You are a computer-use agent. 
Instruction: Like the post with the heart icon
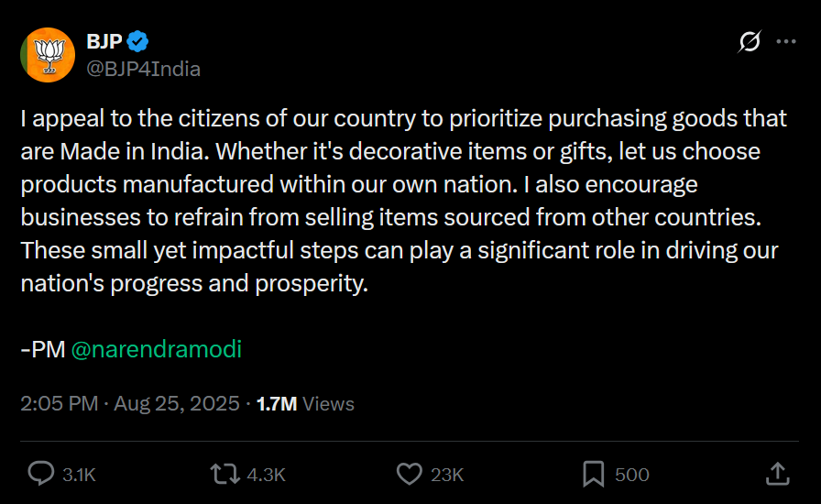coord(409,474)
